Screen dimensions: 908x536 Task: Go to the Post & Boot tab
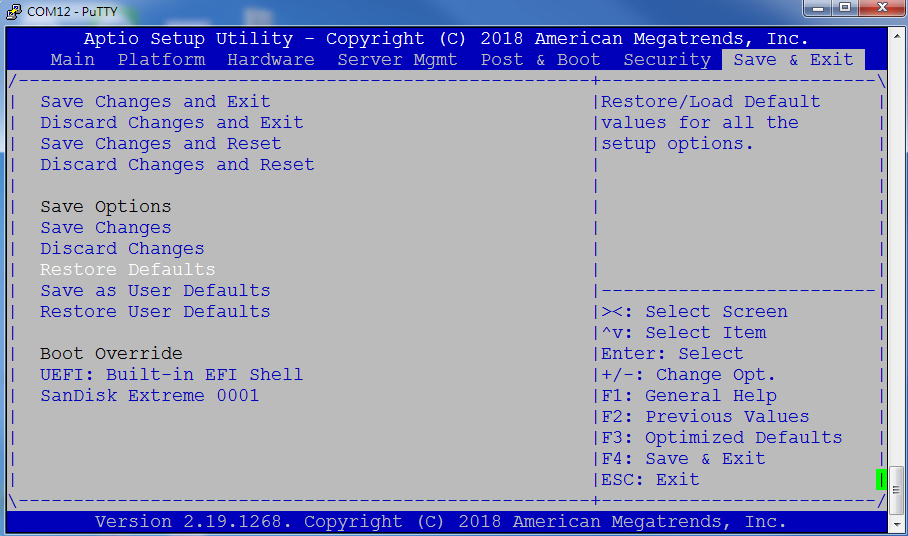pos(540,60)
